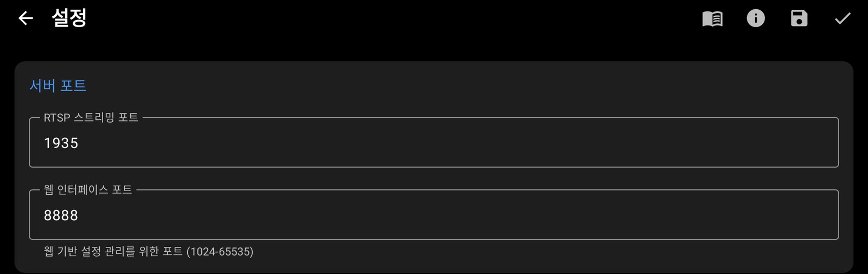The width and height of the screenshot is (868, 274).
Task: Click the (1024-65535) range hint text
Action: point(220,252)
